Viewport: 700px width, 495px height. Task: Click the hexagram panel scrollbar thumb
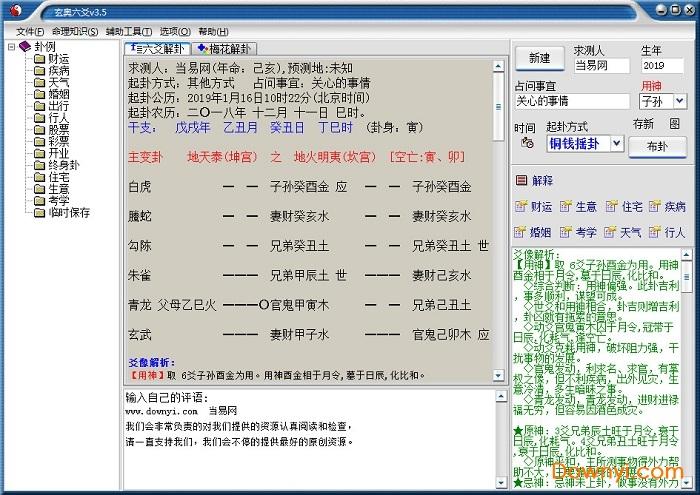pos(498,106)
